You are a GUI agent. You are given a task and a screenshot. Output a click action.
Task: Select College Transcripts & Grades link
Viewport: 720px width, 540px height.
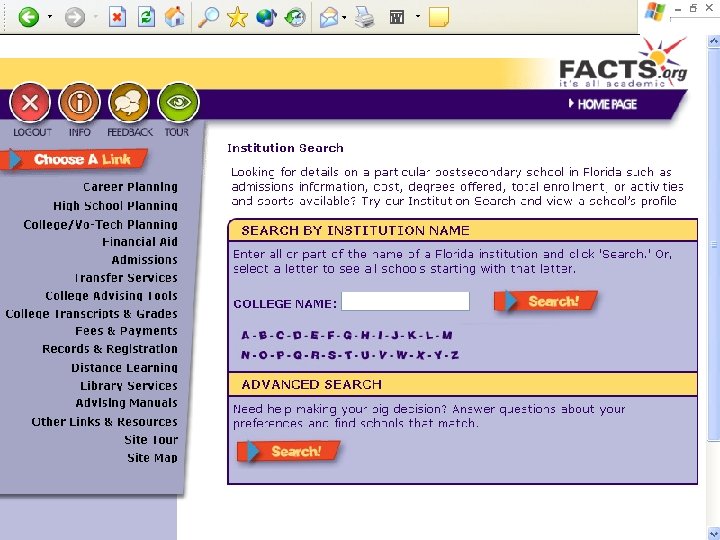(91, 314)
